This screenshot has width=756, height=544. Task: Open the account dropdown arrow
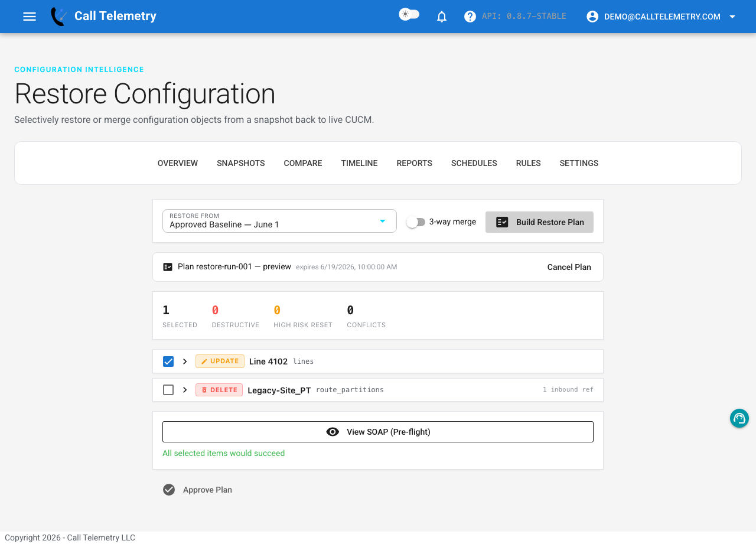(732, 17)
